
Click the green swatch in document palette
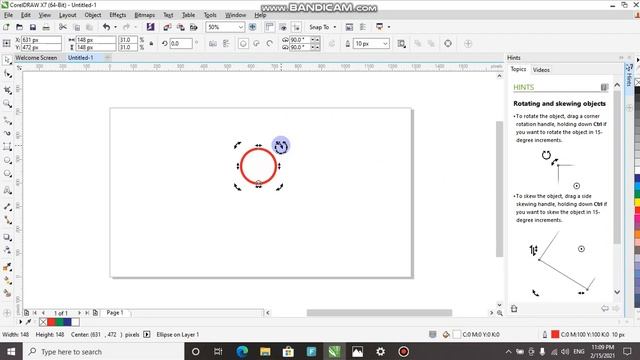point(60,322)
